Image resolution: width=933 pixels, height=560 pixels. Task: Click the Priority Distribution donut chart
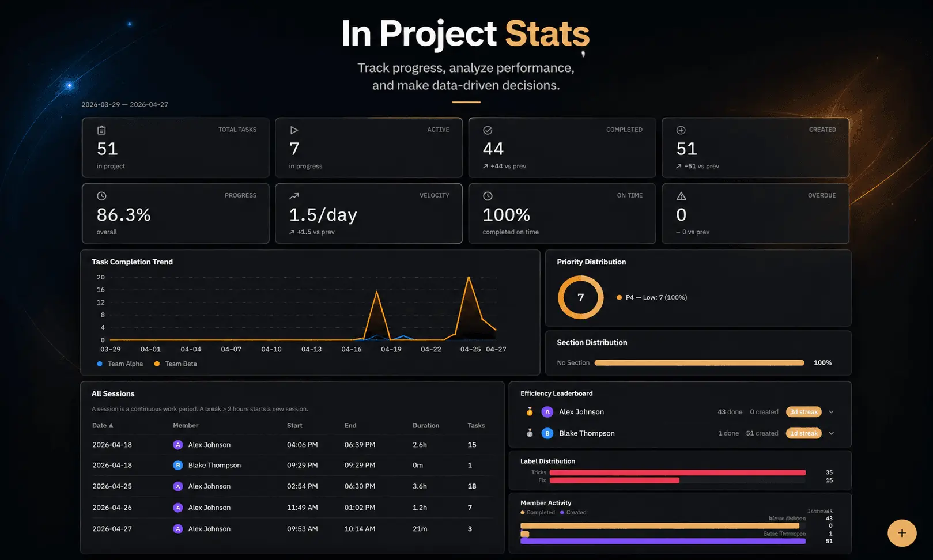pos(580,297)
